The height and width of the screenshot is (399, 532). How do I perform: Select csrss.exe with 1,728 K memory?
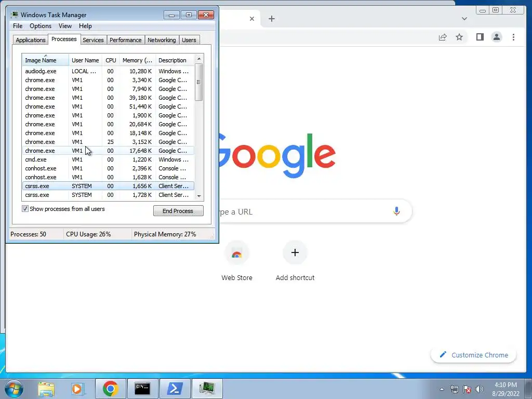tap(108, 195)
